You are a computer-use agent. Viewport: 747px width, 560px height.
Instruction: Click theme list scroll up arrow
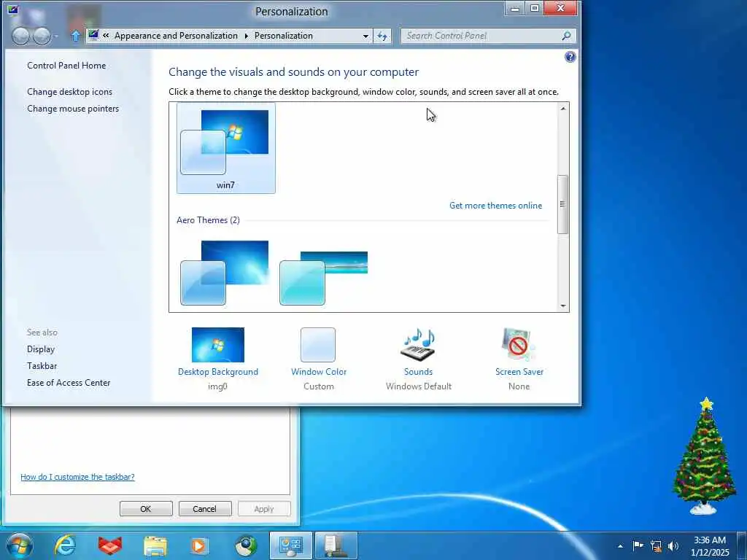tap(563, 109)
